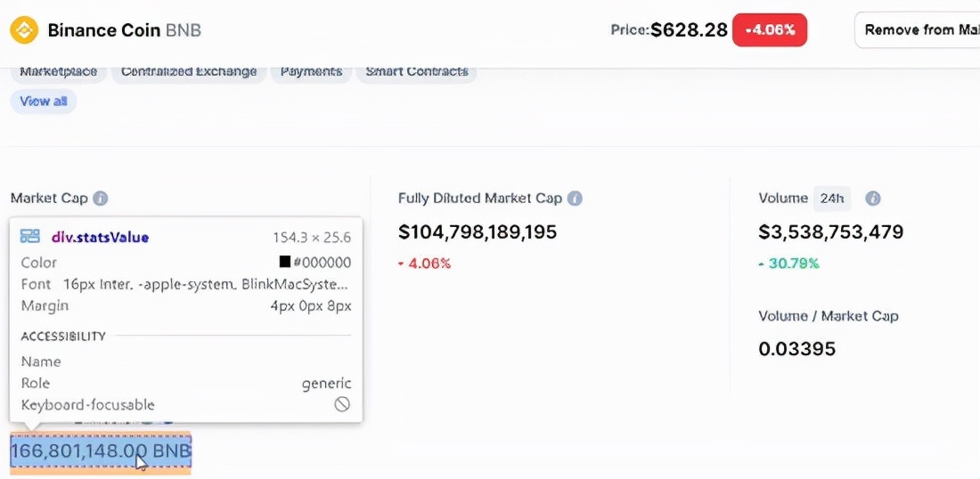Click the div.statsValue layout icon in tooltip
Viewport: 980px width, 479px height.
[x=30, y=236]
